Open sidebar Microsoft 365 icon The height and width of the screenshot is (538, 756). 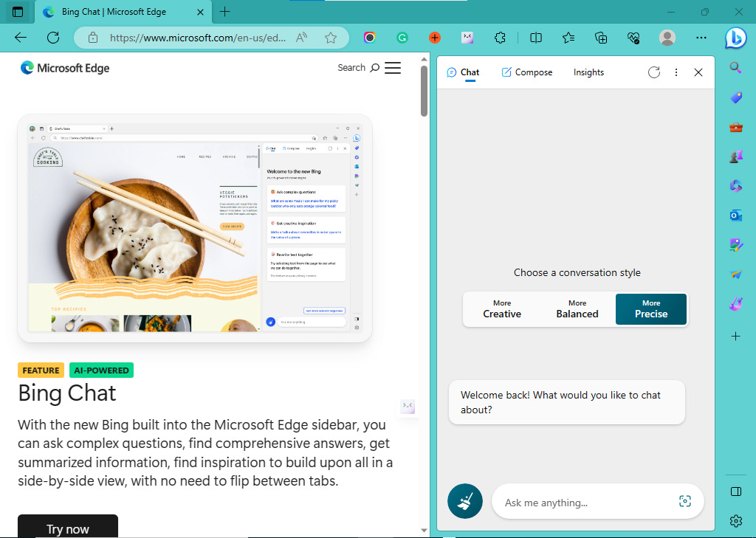pos(736,186)
